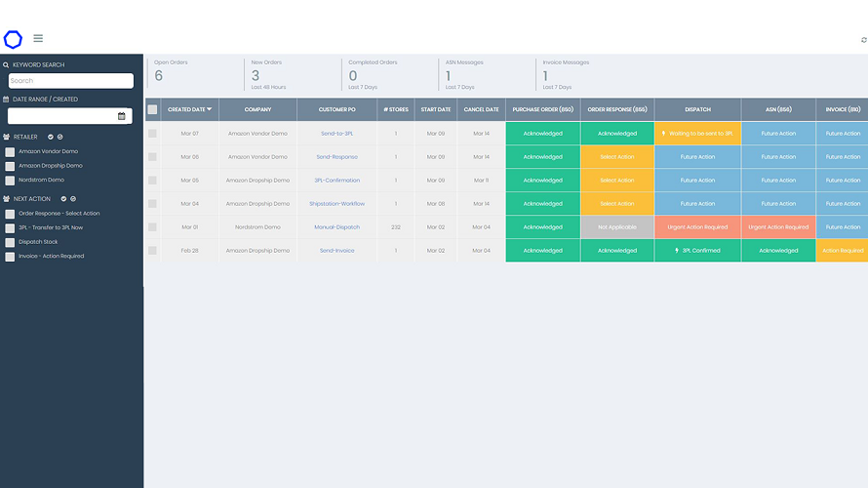Open the date range calendar icon
This screenshot has width=868, height=488.
click(122, 116)
